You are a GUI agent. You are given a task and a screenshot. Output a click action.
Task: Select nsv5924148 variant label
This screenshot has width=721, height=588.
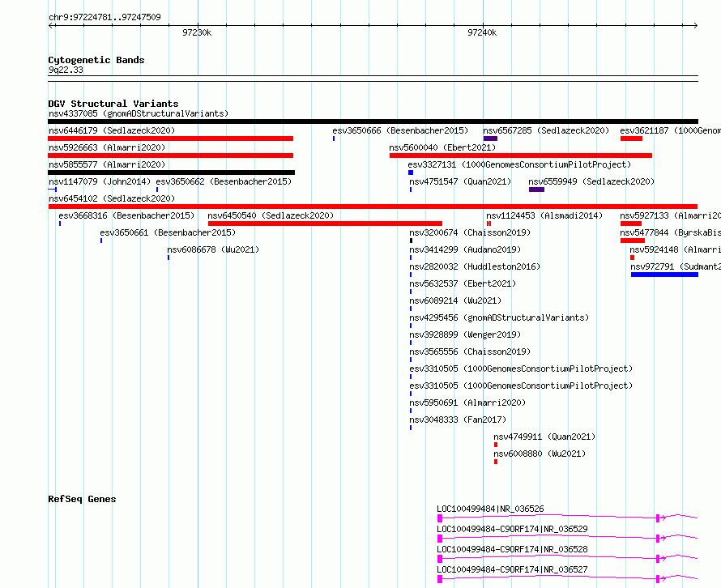[x=675, y=249]
